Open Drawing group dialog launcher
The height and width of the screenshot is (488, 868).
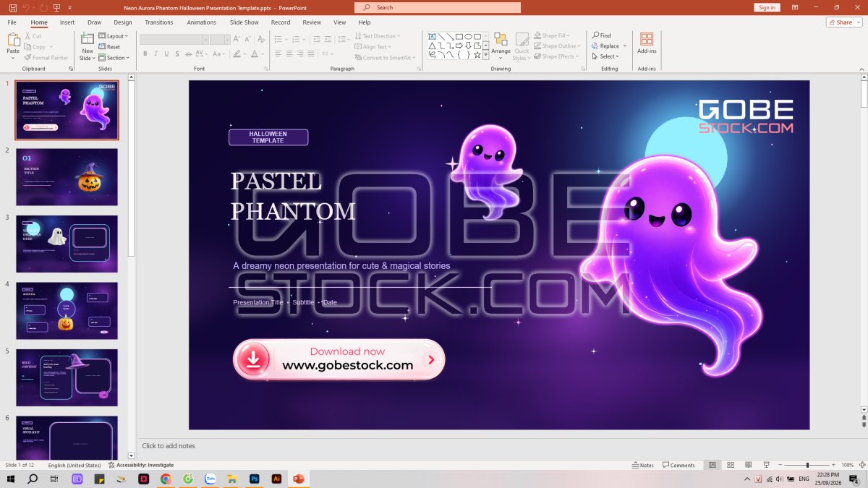pyautogui.click(x=582, y=69)
